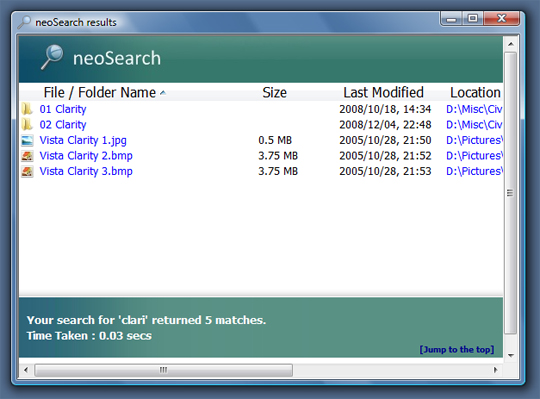Follow the Jump to the top link
540x399 pixels.
point(457,349)
